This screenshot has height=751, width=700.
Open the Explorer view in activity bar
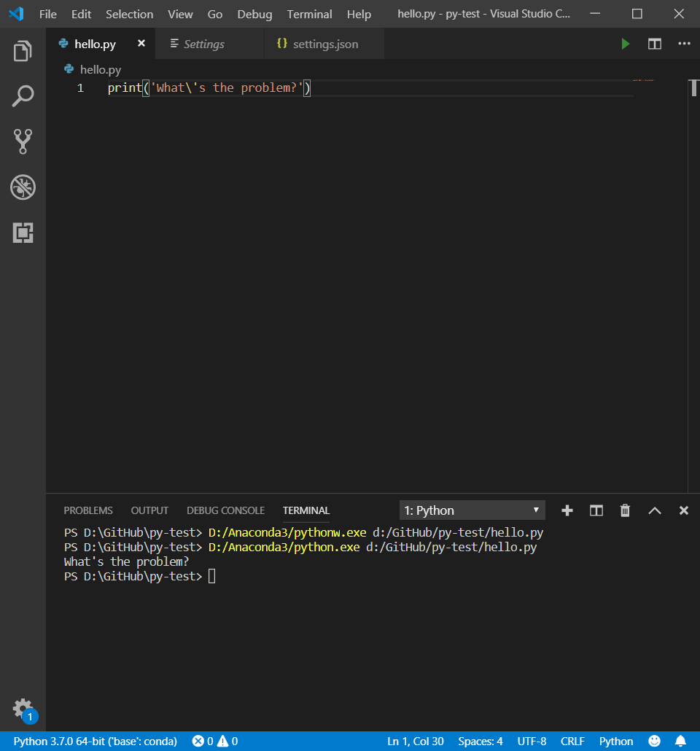pos(23,51)
